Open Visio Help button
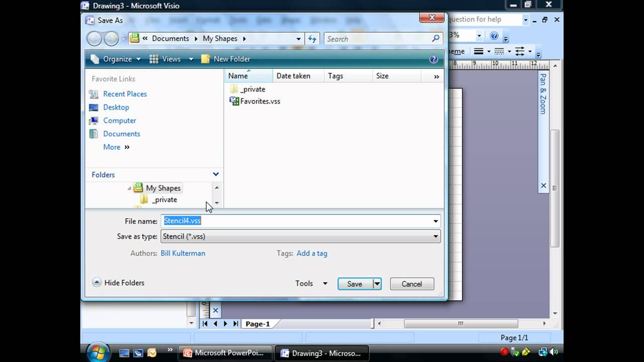Image resolution: width=644 pixels, height=362 pixels. [494, 36]
